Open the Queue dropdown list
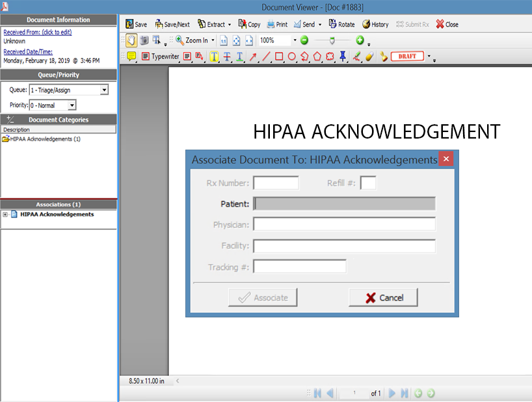Screen dimensions: 532x402 [x=104, y=90]
